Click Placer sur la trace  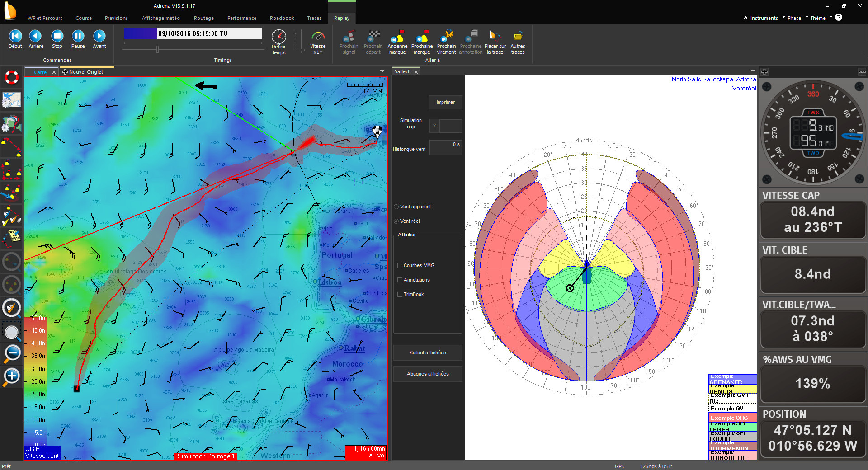click(495, 42)
